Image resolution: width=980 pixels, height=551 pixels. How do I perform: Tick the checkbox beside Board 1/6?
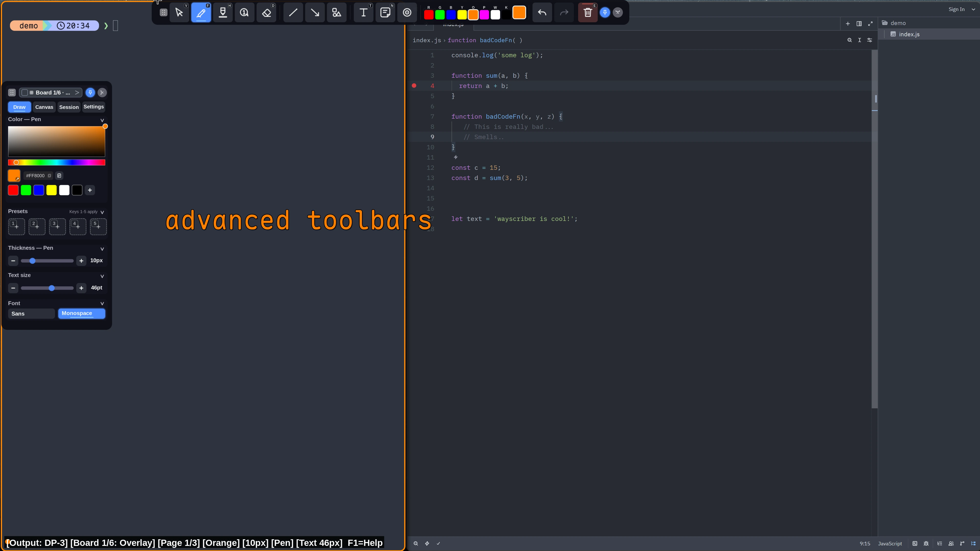pos(25,92)
